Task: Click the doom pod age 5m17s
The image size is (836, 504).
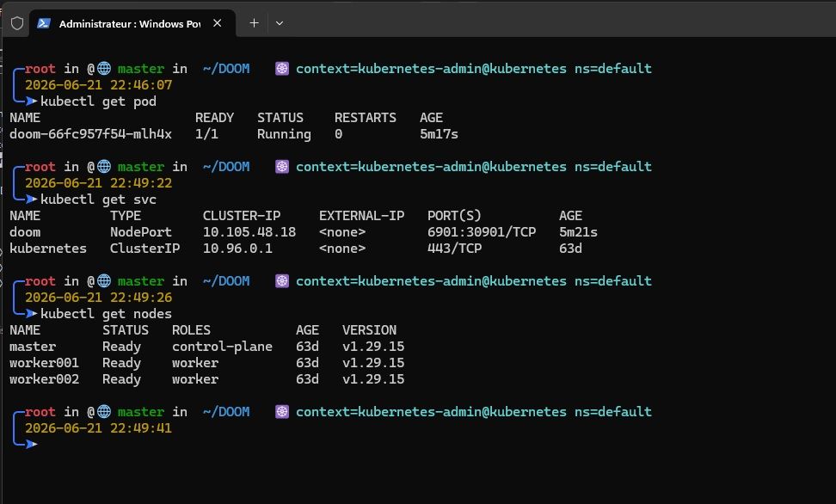Action: click(439, 134)
